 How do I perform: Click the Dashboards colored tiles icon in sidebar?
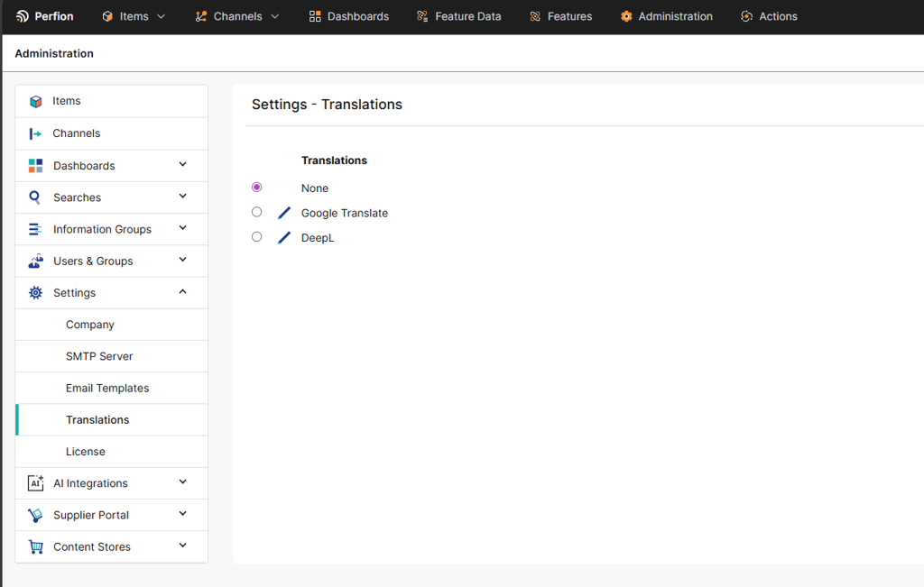[35, 165]
